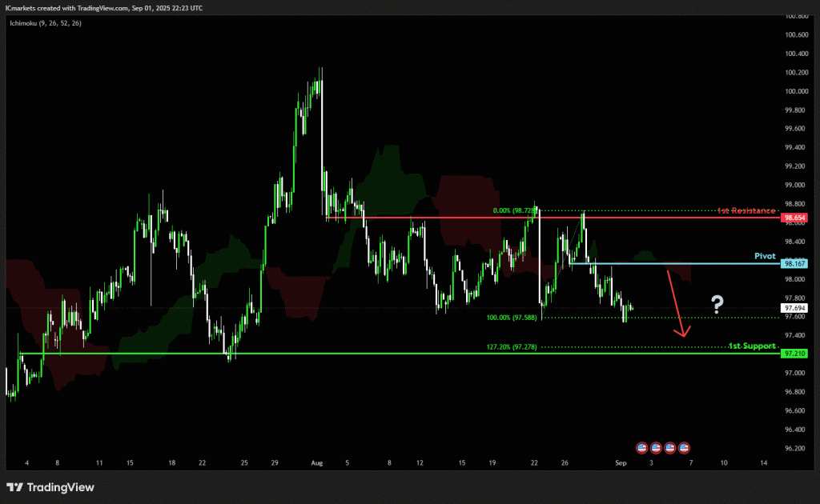Click the '26' date axis label

pos(565,462)
